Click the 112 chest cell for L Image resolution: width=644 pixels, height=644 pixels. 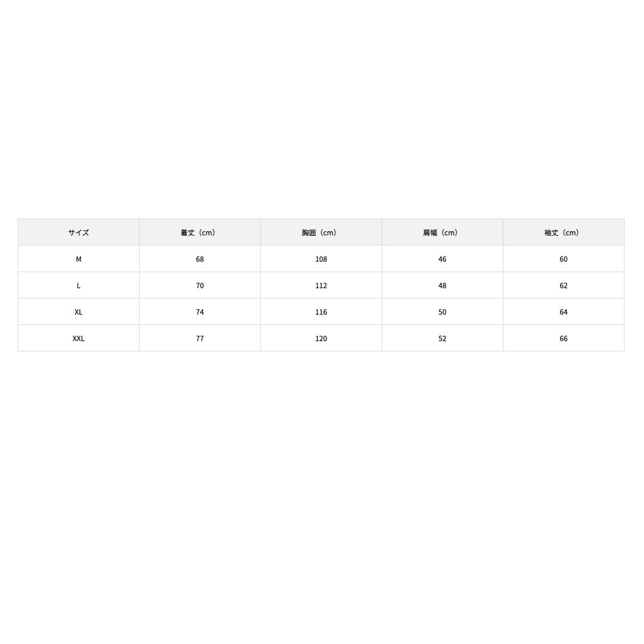[x=321, y=286]
